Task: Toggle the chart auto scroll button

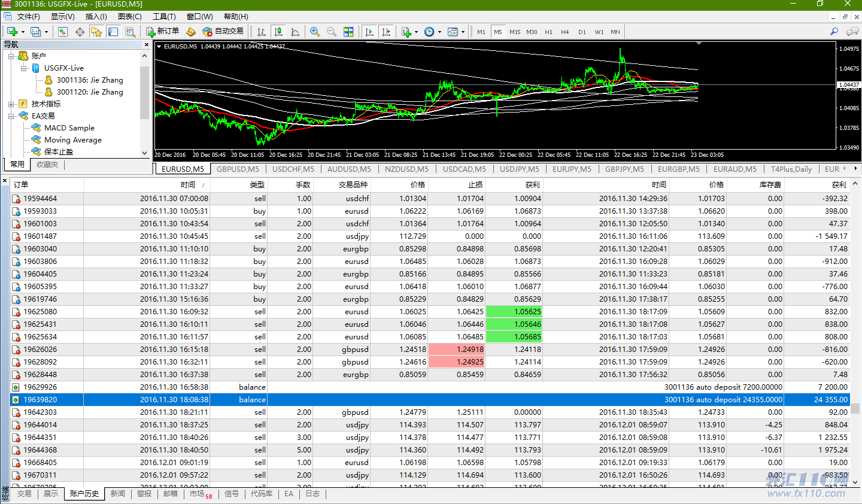Action: click(369, 32)
